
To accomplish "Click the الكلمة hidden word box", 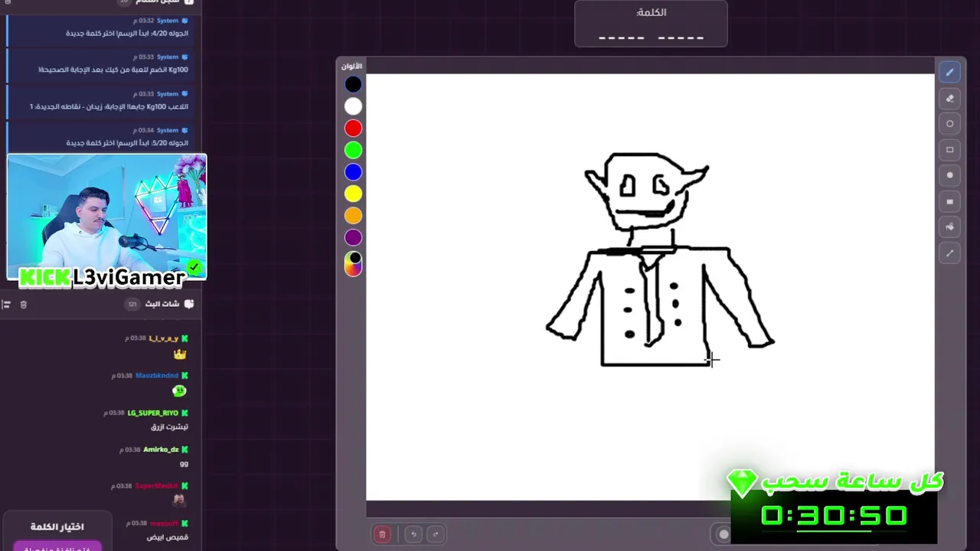I will click(651, 24).
